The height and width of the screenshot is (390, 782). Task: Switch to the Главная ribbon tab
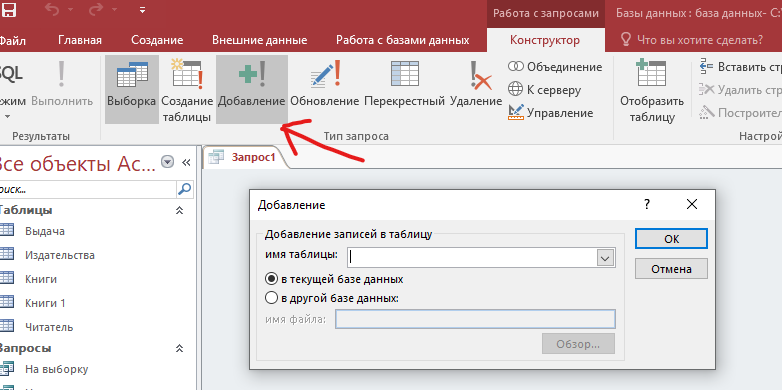click(80, 40)
